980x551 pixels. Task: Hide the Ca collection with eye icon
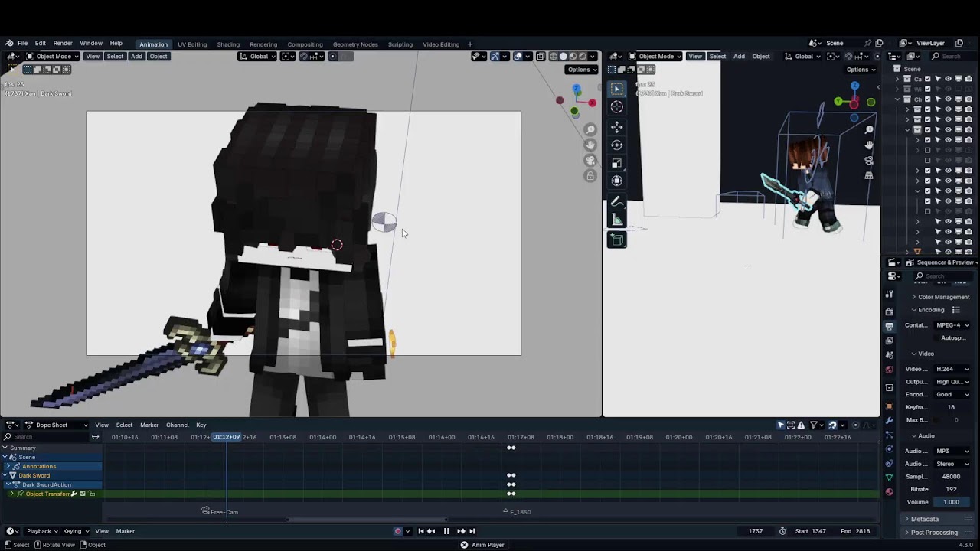[x=948, y=79]
